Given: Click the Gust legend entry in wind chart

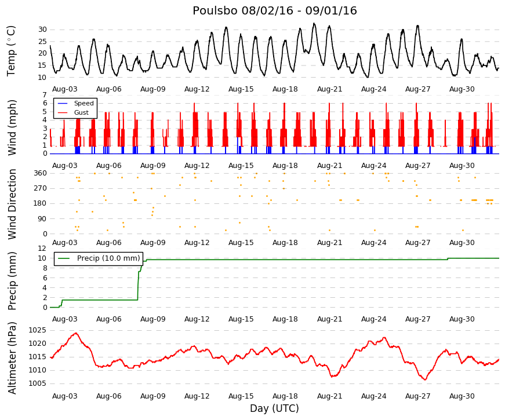Looking at the screenshot, I should tap(81, 112).
